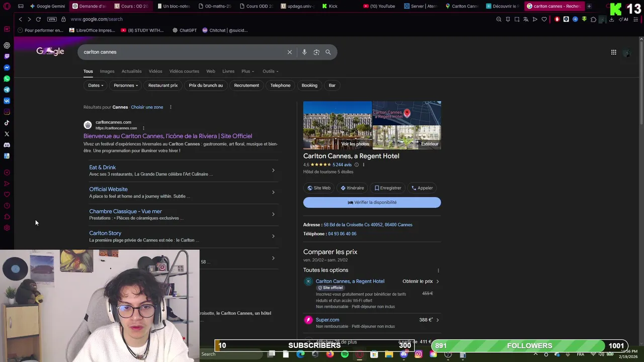Click the Enregistrer button

coord(388,188)
